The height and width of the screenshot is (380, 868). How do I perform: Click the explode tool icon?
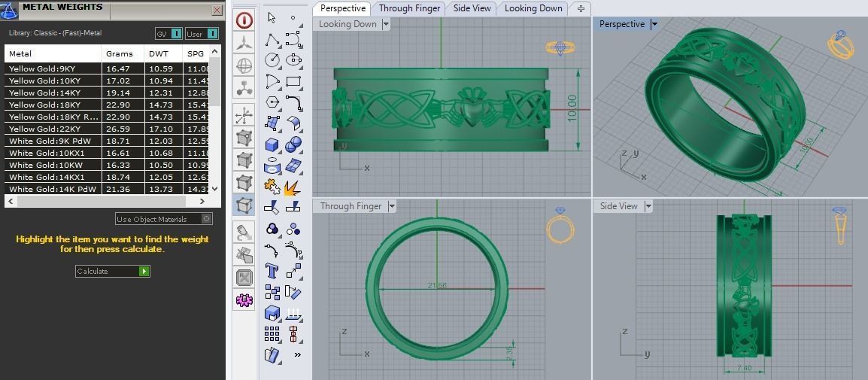293,187
